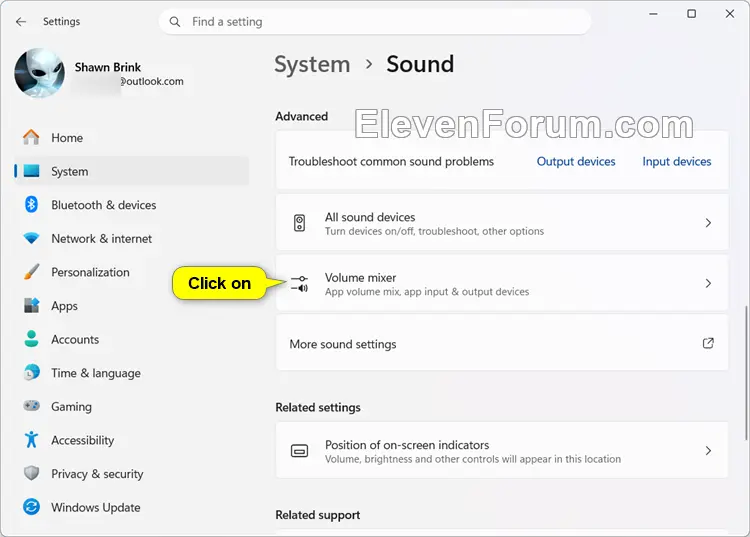The height and width of the screenshot is (537, 750).
Task: Select Apps in the sidebar
Action: pos(132,305)
